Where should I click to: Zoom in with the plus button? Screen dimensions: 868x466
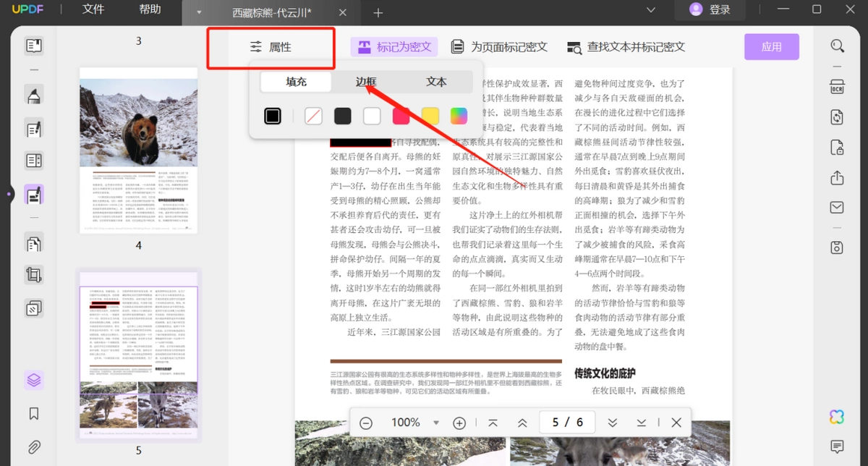coord(459,423)
